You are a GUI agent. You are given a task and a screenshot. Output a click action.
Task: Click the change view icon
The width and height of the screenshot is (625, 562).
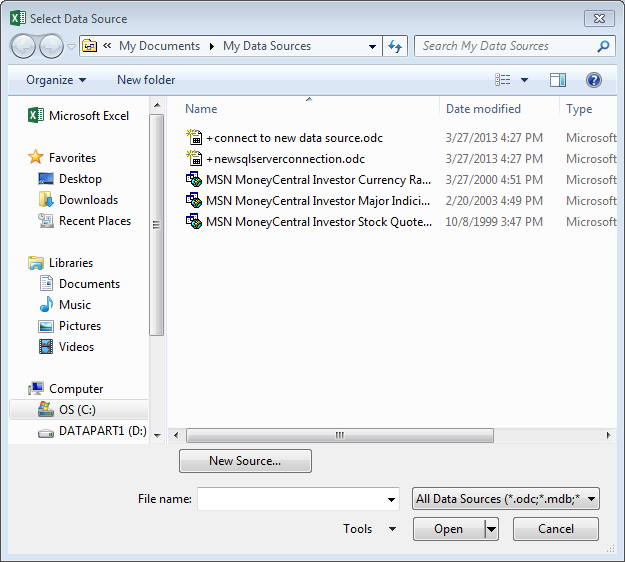[x=503, y=80]
